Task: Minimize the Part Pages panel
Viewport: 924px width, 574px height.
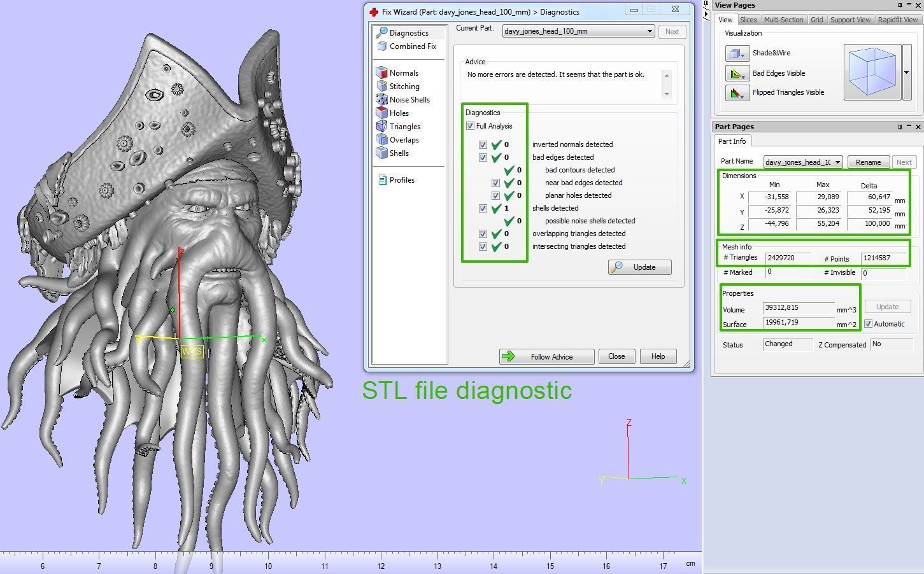Action: click(909, 126)
